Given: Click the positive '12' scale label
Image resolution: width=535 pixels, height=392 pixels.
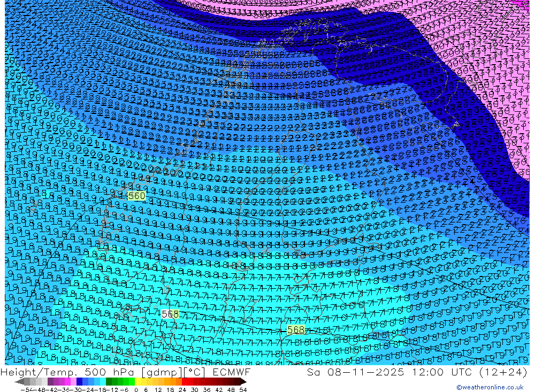Looking at the screenshot, I should pos(158,390).
